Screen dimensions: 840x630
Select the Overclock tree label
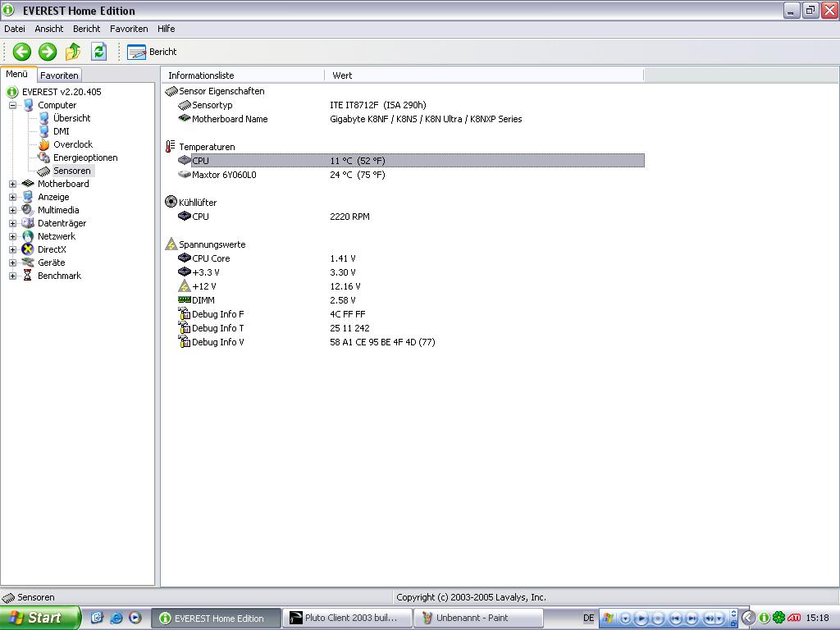pos(73,144)
